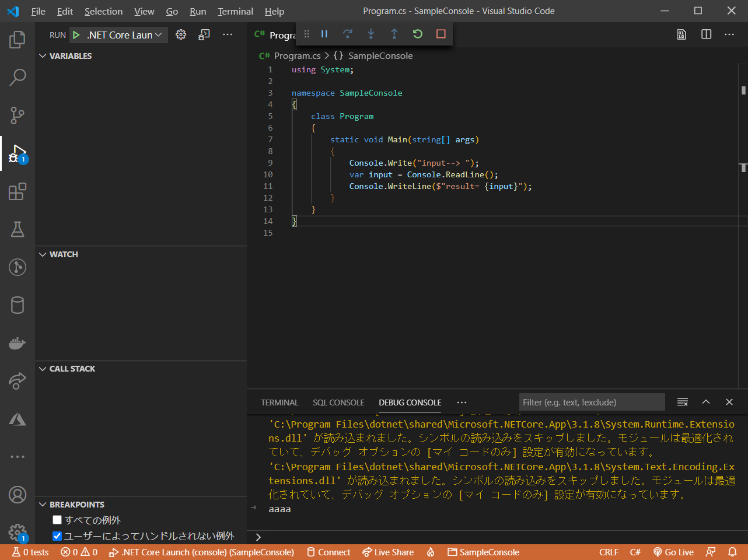Viewport: 748px width, 560px height.
Task: Clear the debug console output
Action: coord(683,402)
